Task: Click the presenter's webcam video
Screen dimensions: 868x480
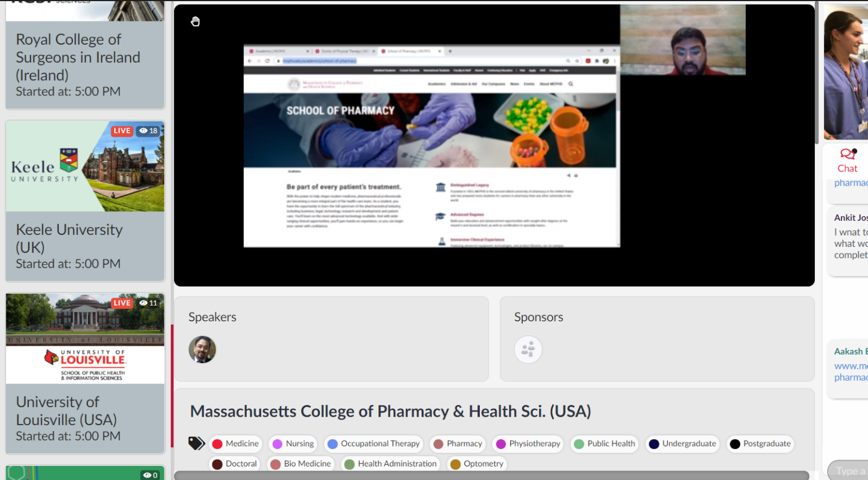Action: click(x=683, y=40)
